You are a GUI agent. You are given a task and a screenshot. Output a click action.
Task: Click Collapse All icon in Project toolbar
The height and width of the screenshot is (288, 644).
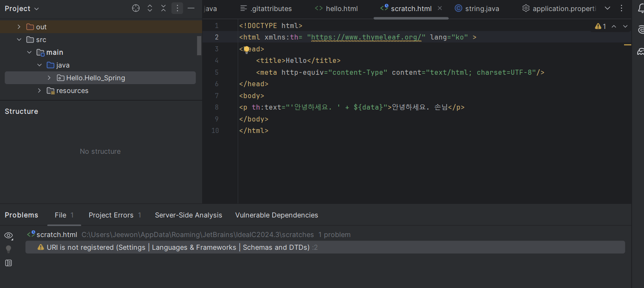[x=163, y=8]
